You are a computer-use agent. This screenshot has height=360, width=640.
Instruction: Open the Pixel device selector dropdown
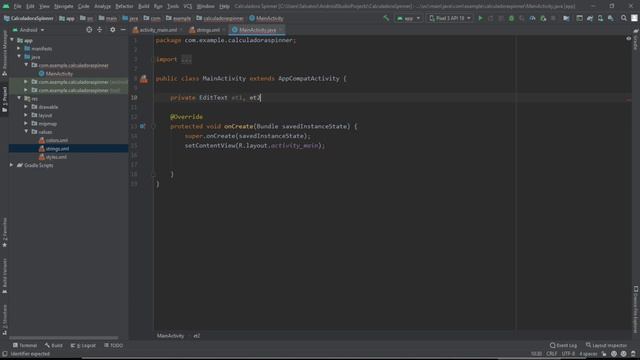click(449, 18)
